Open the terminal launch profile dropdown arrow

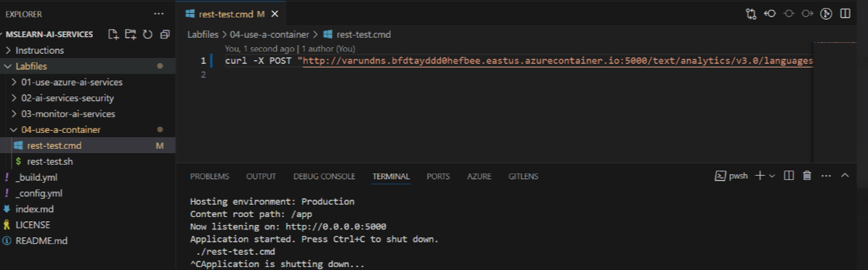tap(771, 176)
